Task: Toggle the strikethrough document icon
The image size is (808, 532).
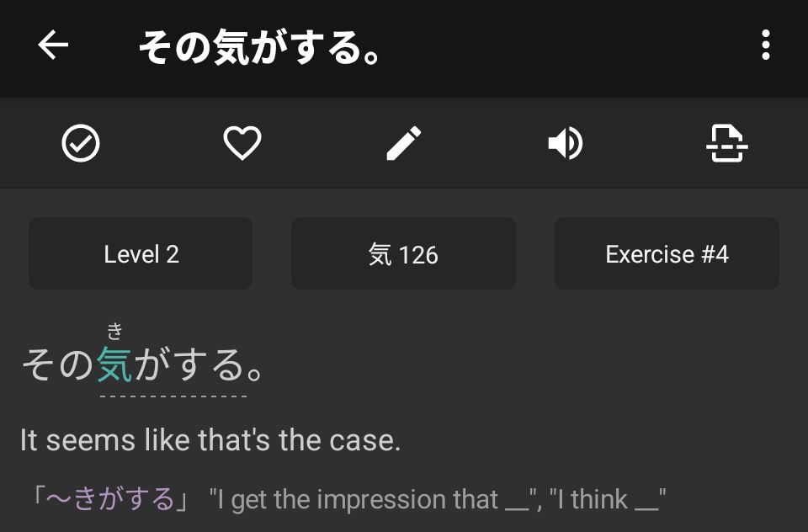Action: [726, 144]
